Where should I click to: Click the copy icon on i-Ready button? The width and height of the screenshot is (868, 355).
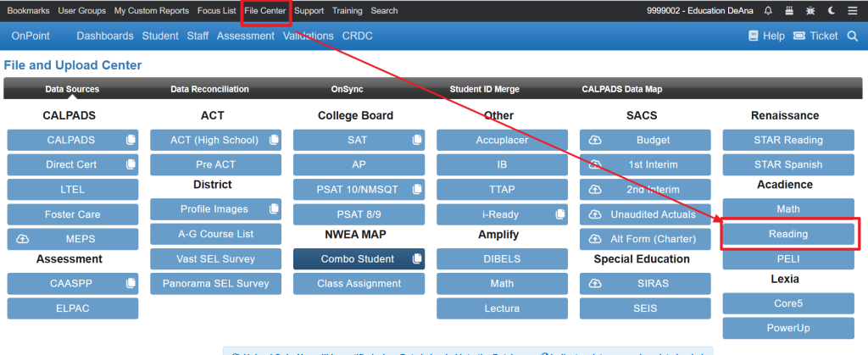559,214
